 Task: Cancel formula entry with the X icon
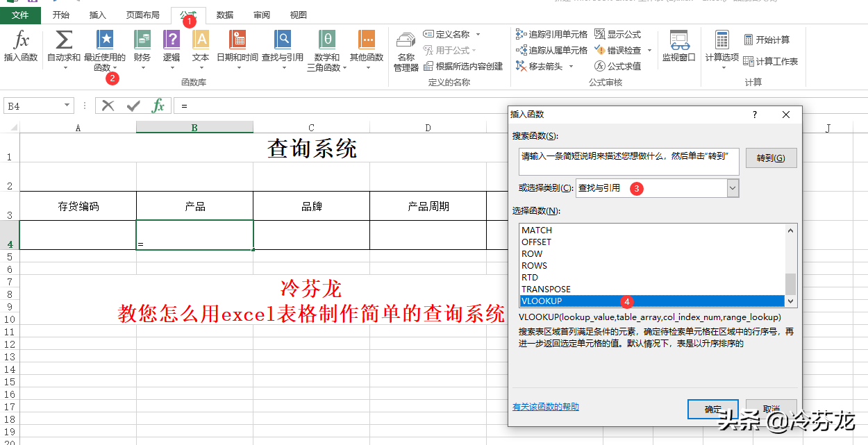coord(108,106)
